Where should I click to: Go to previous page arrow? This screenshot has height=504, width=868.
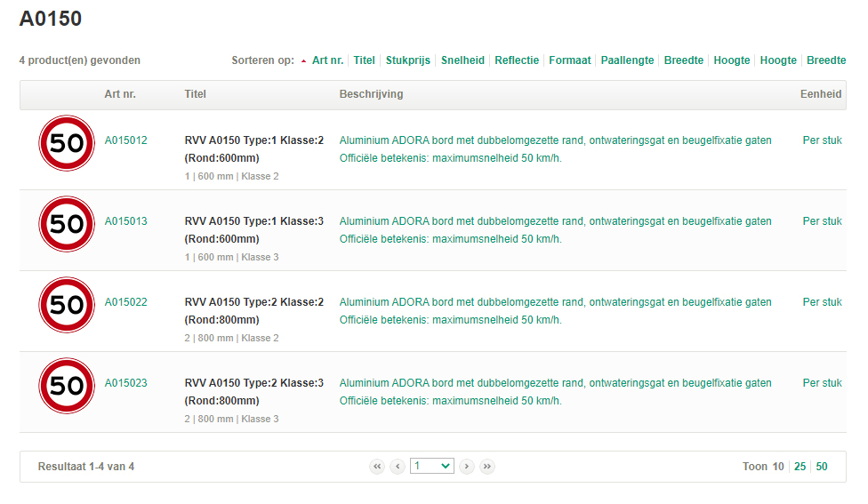(x=398, y=467)
